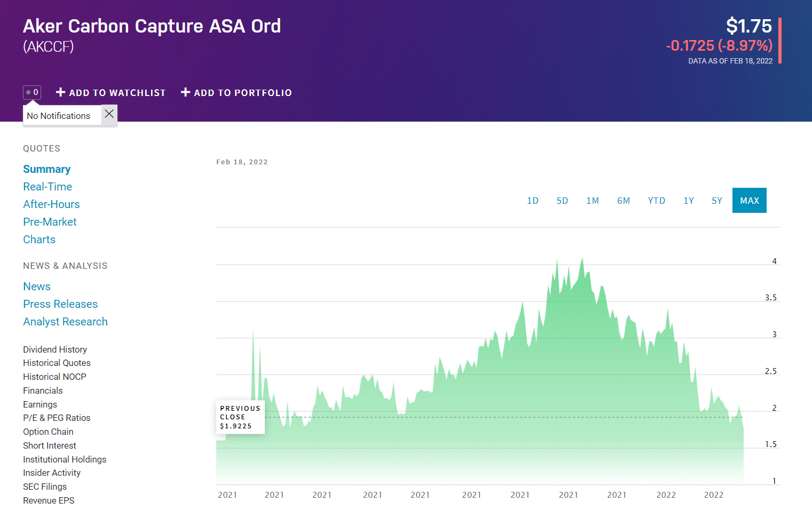812x518 pixels.
Task: Open the Charts page
Action: tap(39, 240)
